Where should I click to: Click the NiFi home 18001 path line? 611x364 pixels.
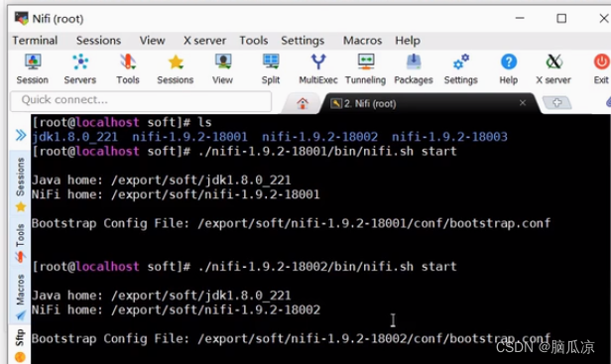(x=176, y=194)
